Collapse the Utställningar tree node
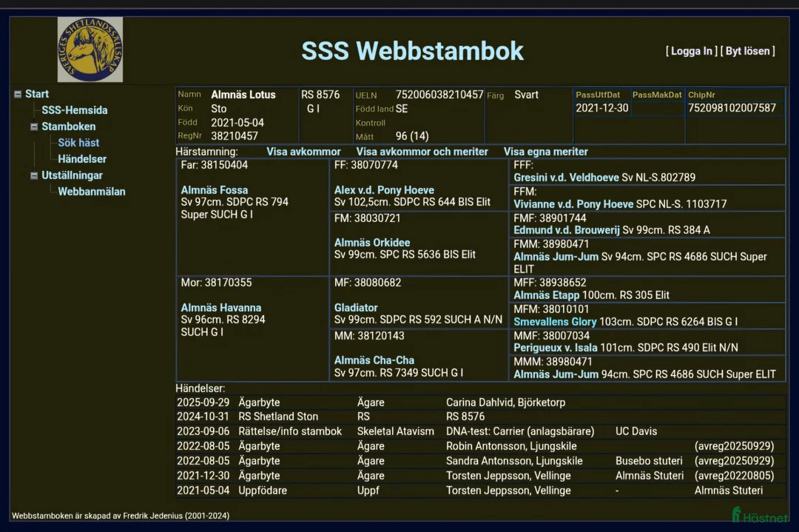The width and height of the screenshot is (799, 532). [x=34, y=175]
